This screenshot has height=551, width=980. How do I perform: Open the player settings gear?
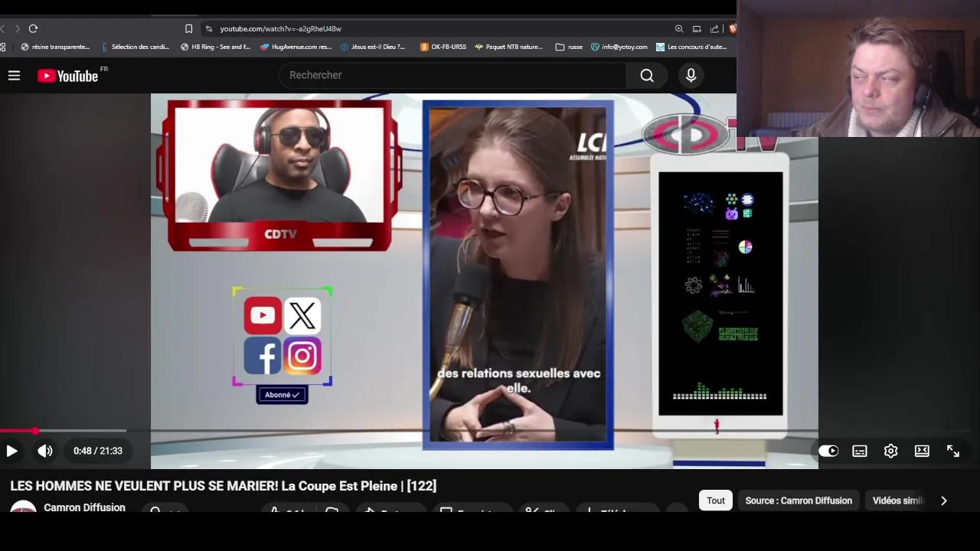(x=890, y=451)
